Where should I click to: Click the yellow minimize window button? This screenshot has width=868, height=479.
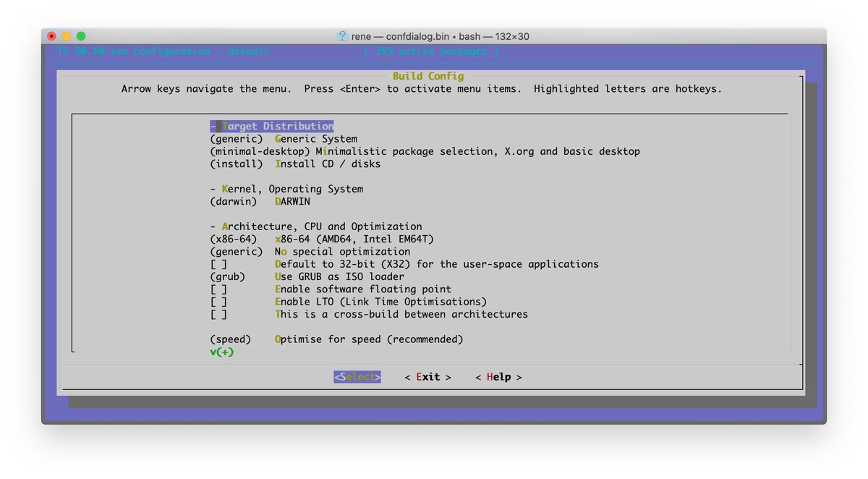[x=67, y=36]
